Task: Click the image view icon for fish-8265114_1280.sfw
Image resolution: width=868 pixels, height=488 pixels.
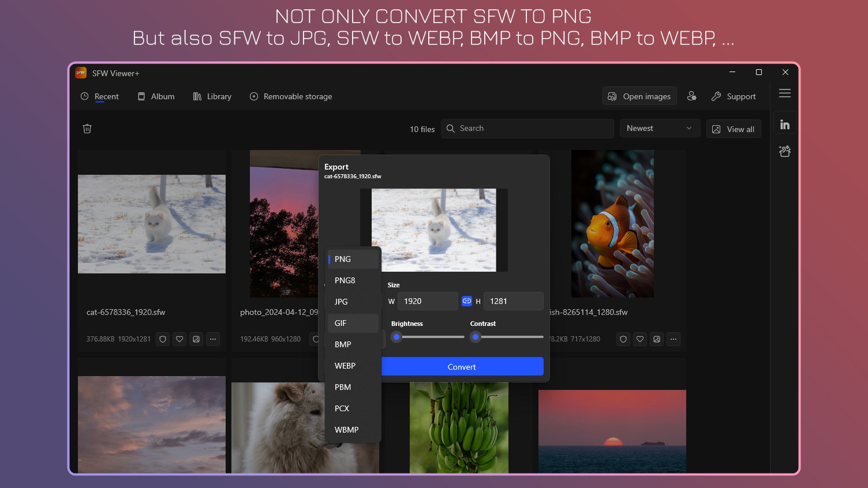Action: coord(657,339)
